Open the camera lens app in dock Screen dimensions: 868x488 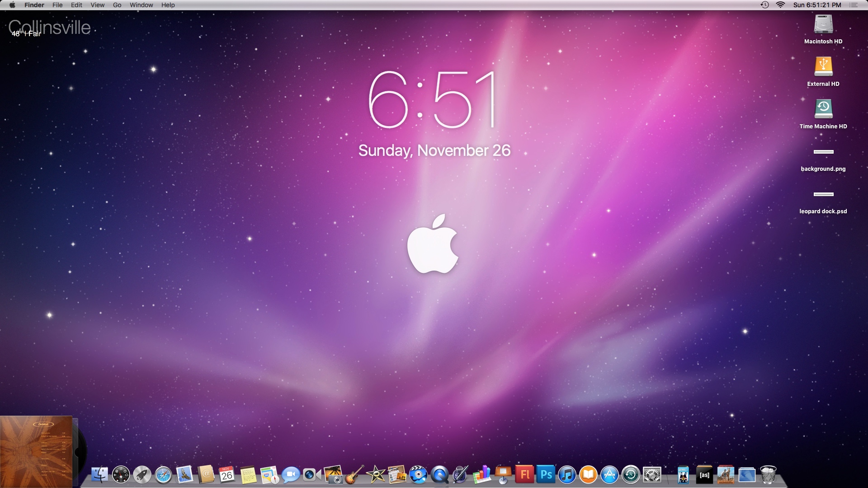click(x=312, y=475)
